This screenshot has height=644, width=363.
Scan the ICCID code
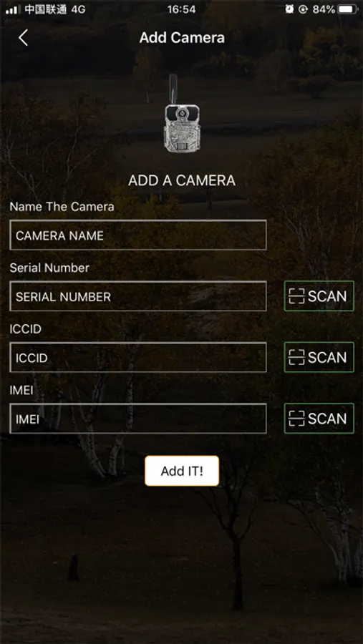point(319,357)
